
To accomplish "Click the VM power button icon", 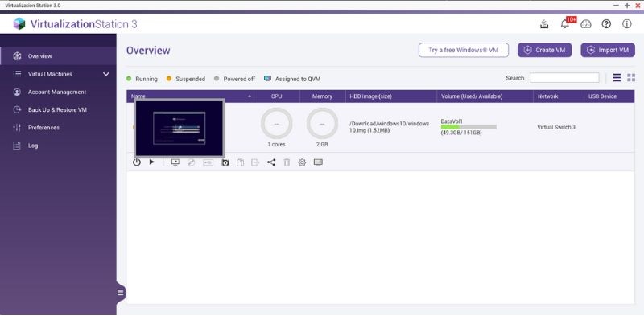I will click(x=137, y=162).
